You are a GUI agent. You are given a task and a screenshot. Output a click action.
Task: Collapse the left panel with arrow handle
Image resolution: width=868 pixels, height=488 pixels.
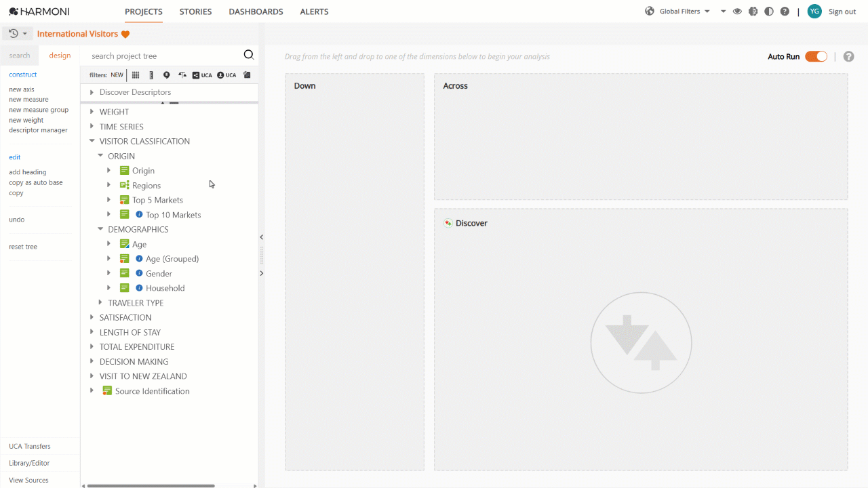[262, 237]
